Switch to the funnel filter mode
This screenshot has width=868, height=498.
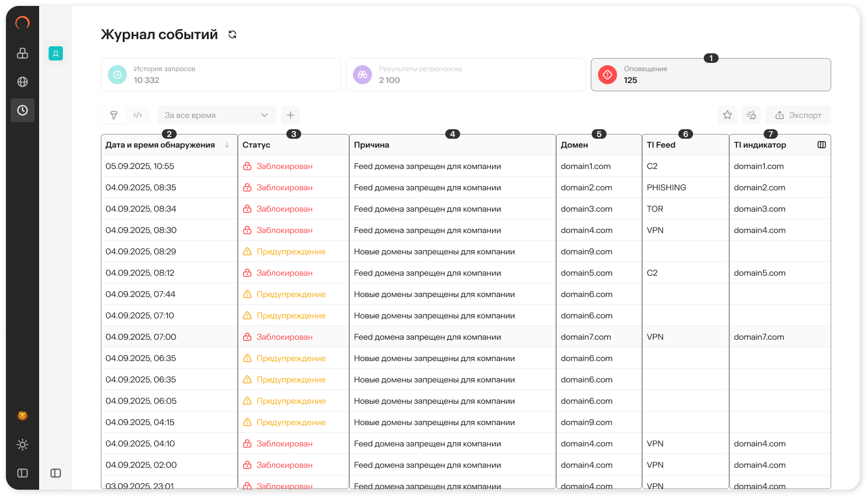pos(114,115)
